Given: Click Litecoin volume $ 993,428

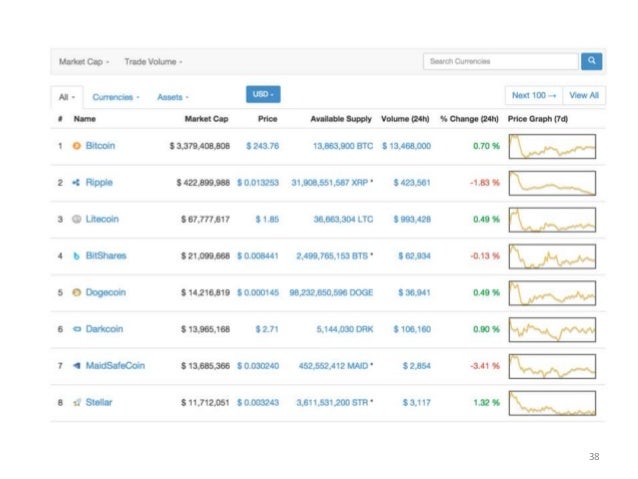Looking at the screenshot, I should [412, 219].
